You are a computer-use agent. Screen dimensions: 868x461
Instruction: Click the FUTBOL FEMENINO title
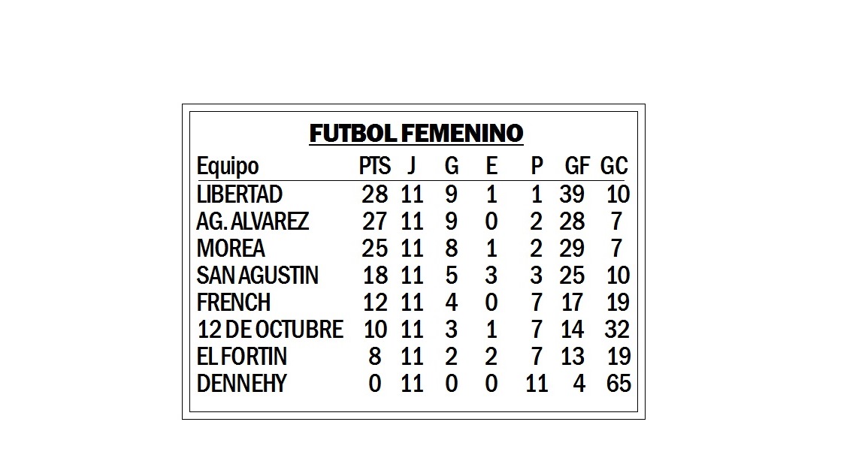click(416, 133)
